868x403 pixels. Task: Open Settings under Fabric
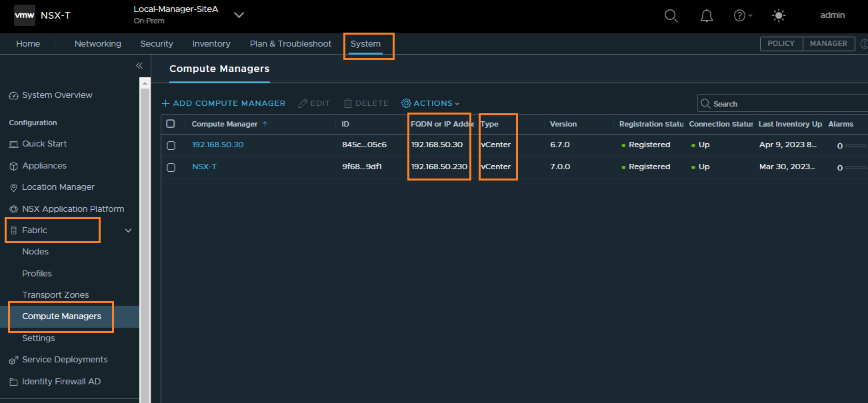[39, 338]
